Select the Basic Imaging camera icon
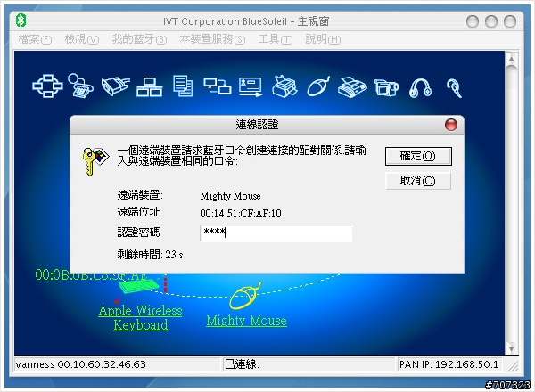The height and width of the screenshot is (392, 535). [x=386, y=87]
